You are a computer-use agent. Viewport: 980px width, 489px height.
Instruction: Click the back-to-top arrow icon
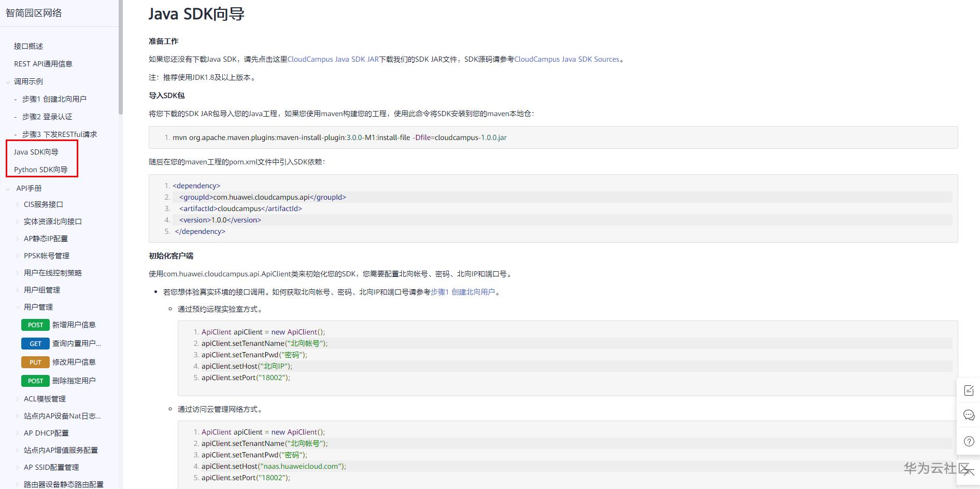point(969,471)
